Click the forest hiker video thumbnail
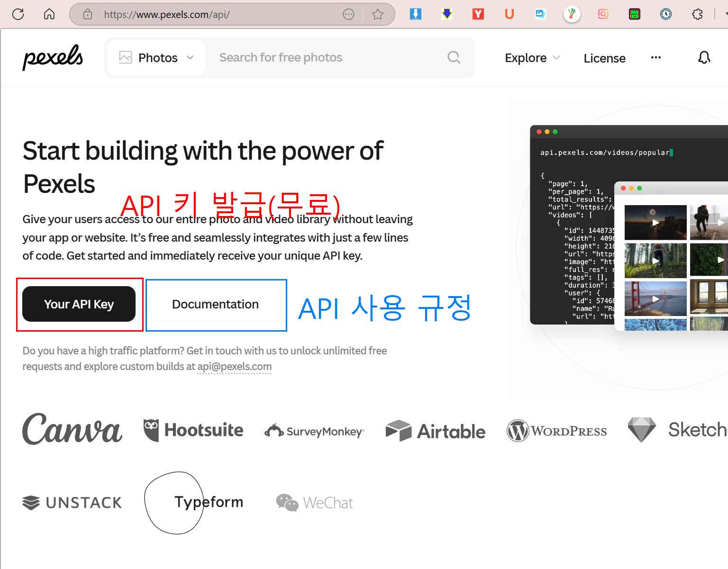 tap(655, 261)
